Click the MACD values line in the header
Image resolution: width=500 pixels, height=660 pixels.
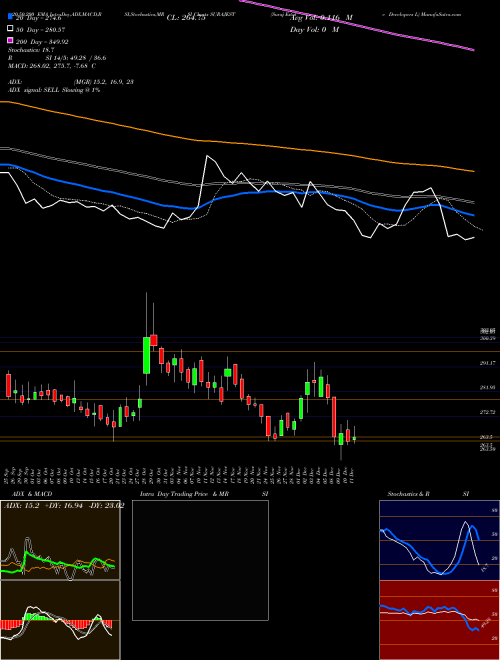pyautogui.click(x=52, y=66)
